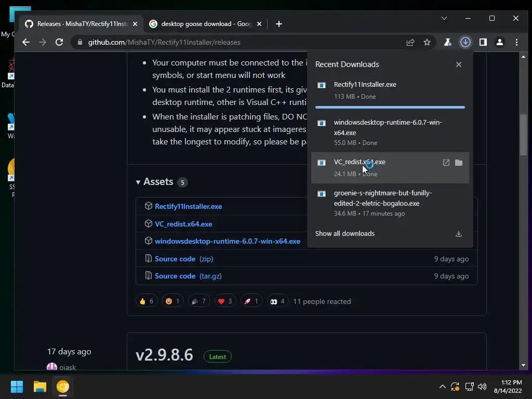
Task: Close the Releases GitHub tab
Action: click(x=135, y=24)
